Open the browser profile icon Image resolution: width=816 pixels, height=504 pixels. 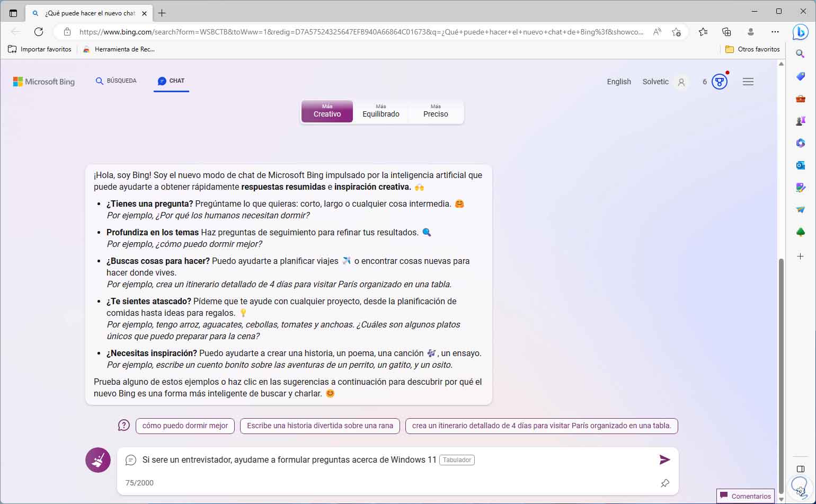pos(750,32)
